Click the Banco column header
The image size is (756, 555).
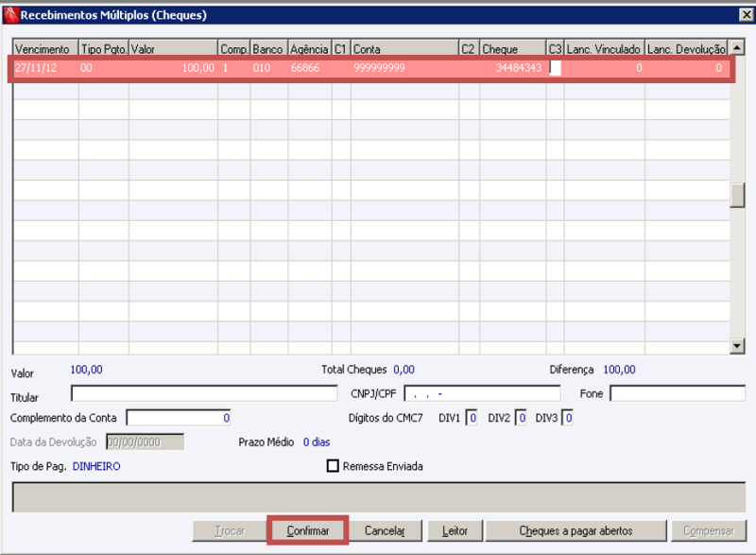tap(269, 49)
